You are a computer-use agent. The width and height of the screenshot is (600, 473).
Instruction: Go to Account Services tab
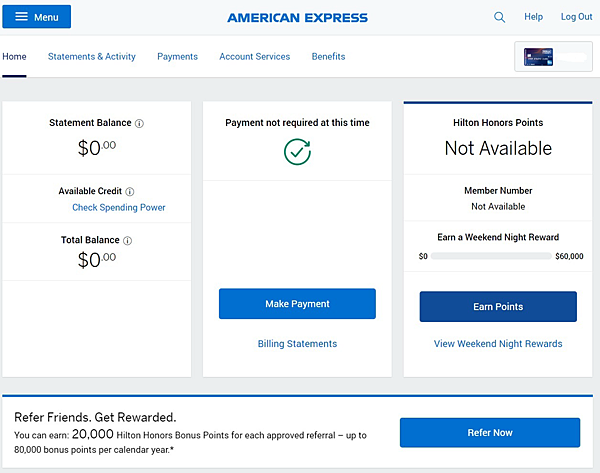[x=254, y=57]
